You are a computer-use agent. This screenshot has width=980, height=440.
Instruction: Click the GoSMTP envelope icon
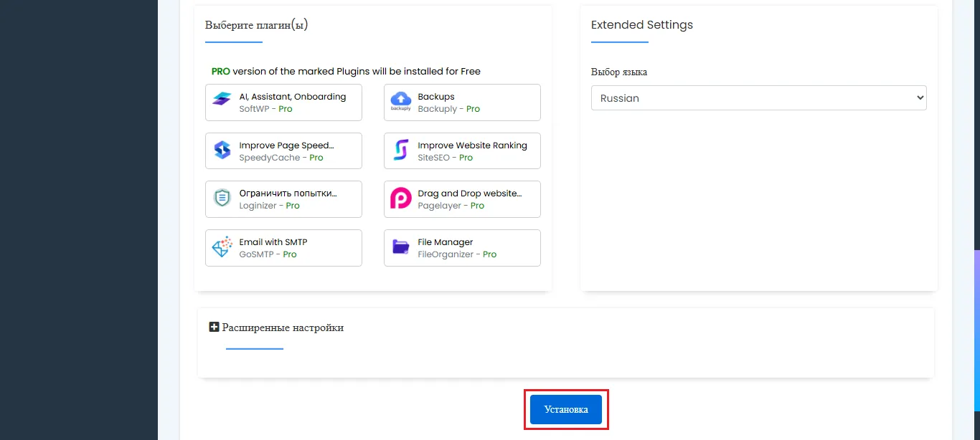[222, 247]
